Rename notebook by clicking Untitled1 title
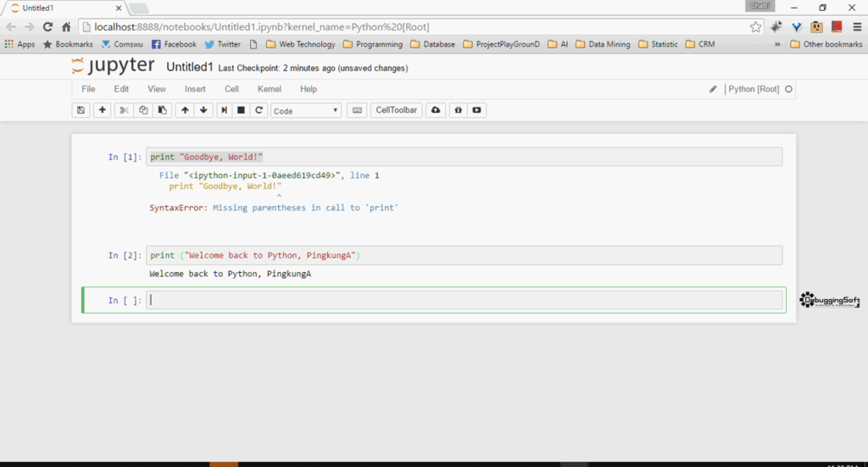868x467 pixels. 189,67
